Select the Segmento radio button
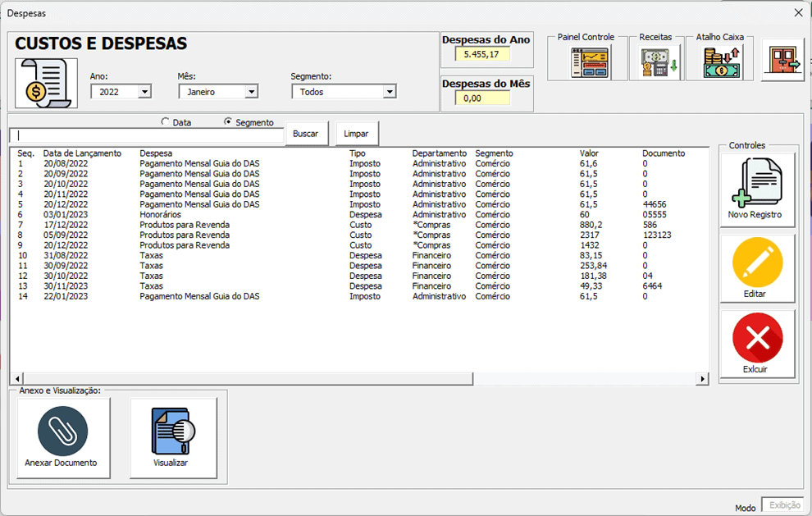The width and height of the screenshot is (812, 516). click(x=228, y=122)
